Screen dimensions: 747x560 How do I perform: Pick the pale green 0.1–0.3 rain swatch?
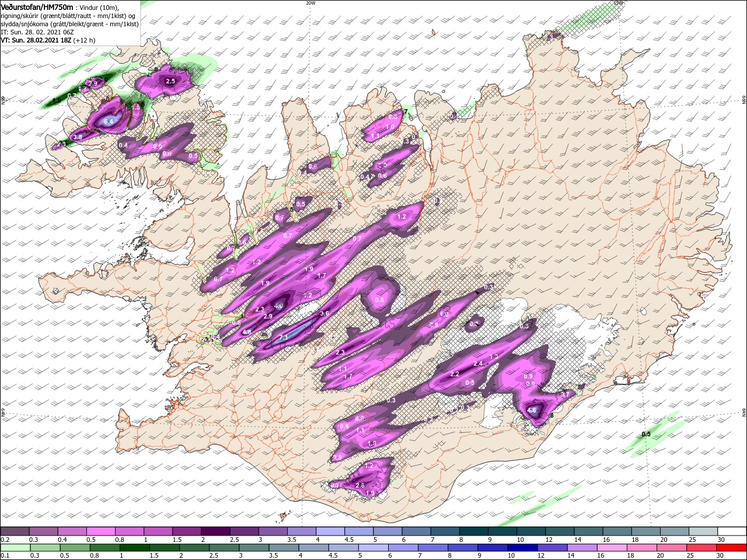15,548
